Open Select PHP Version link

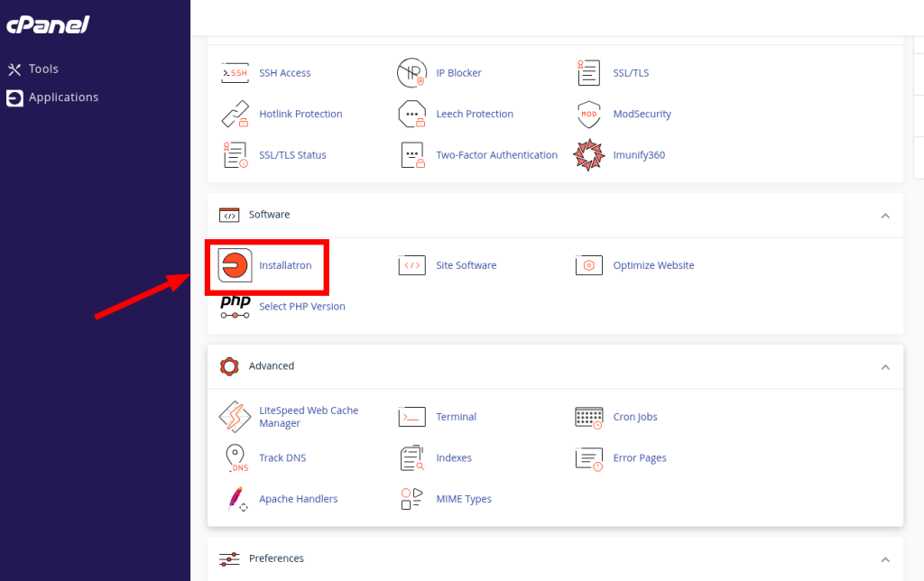(301, 307)
